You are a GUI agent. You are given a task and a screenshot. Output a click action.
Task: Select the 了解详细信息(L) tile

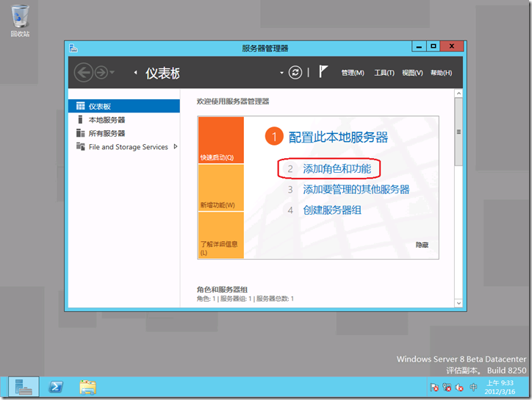[x=221, y=235]
